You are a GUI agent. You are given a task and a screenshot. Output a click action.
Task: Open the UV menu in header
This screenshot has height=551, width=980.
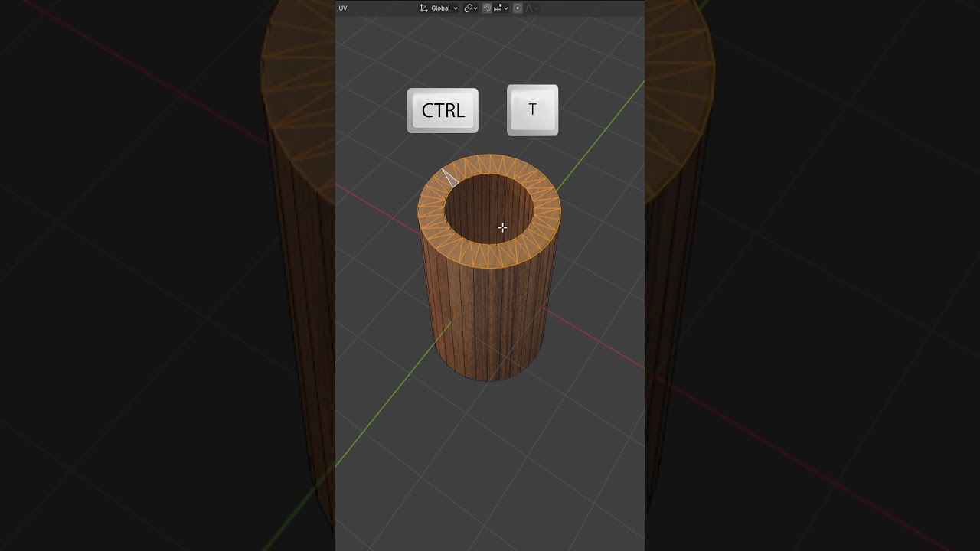pos(343,8)
